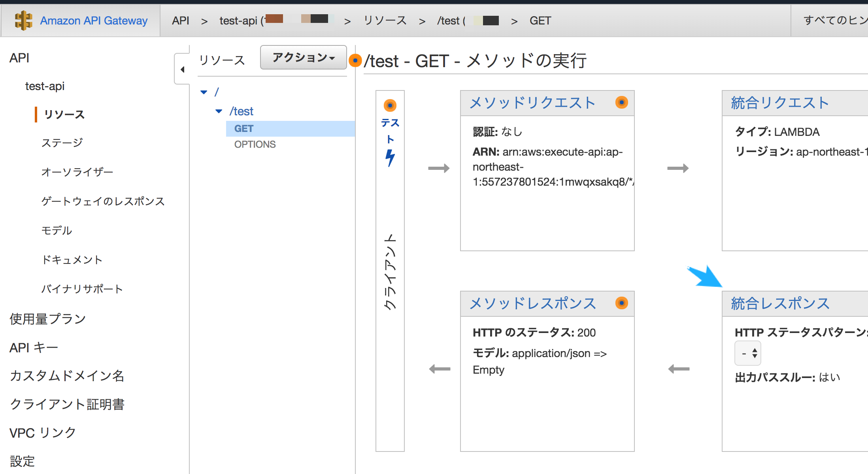This screenshot has height=474, width=868.
Task: Click the orange dot above the テスト column
Action: (x=391, y=105)
